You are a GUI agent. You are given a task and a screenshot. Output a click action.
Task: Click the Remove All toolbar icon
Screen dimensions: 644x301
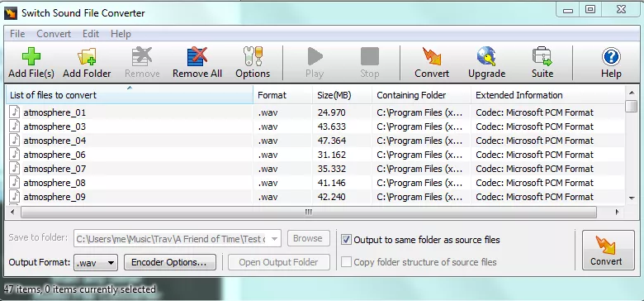click(197, 57)
